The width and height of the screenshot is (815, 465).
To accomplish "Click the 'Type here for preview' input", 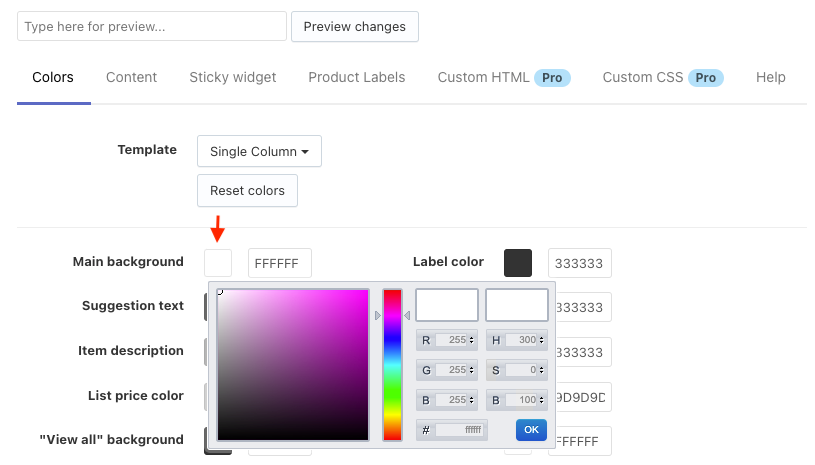I will pos(152,26).
